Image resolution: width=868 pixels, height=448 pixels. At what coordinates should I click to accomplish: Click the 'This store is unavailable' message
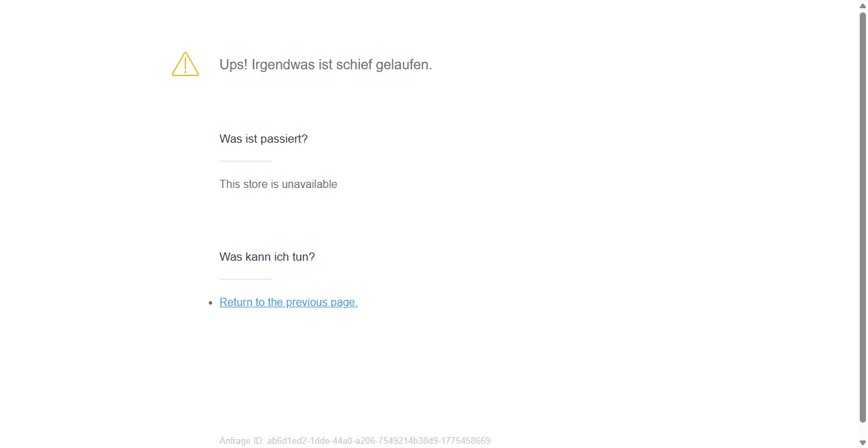[278, 184]
